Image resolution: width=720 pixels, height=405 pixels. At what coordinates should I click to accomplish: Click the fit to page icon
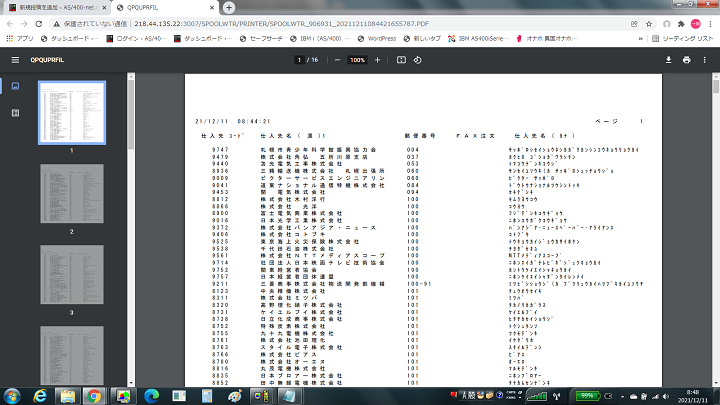click(x=401, y=60)
